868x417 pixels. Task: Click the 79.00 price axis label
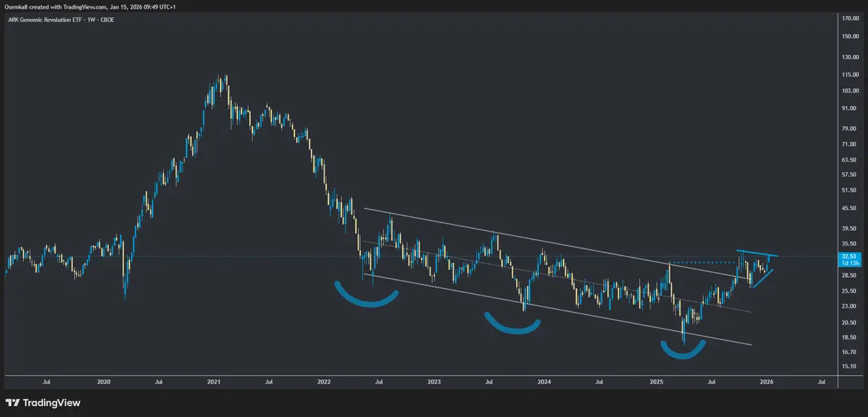850,129
